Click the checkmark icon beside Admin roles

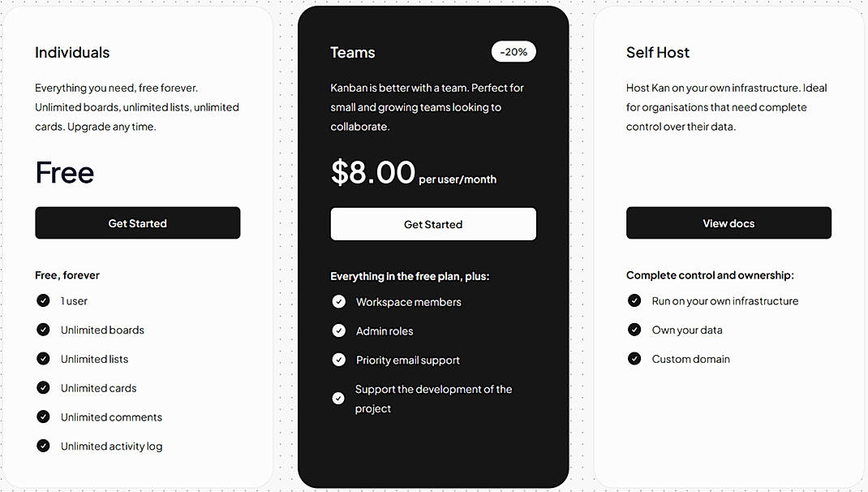pos(339,331)
